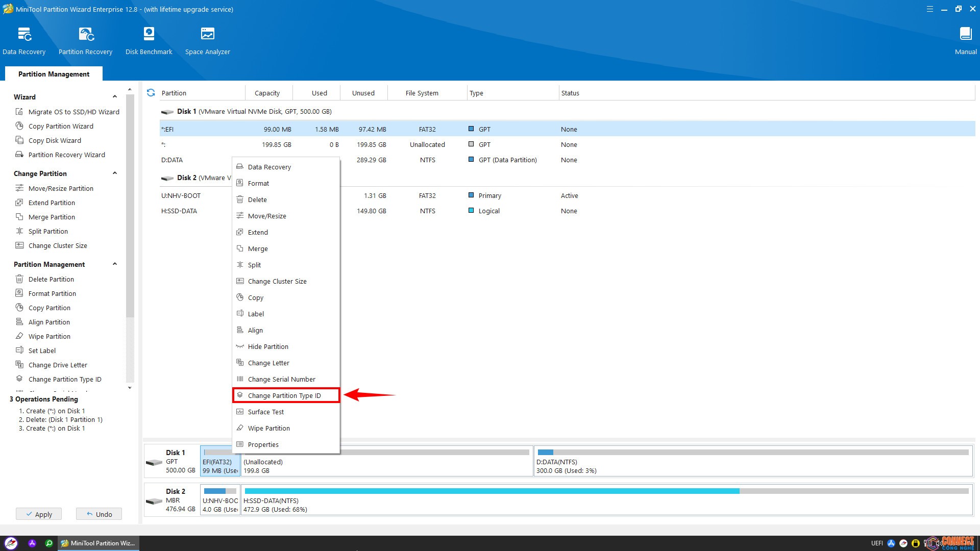Launch Partition Recovery from toolbar

tap(85, 41)
